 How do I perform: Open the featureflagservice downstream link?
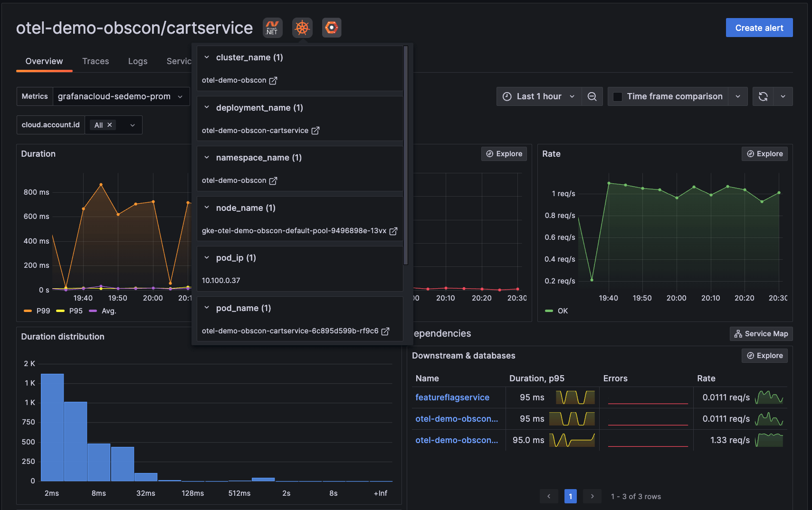(x=452, y=397)
